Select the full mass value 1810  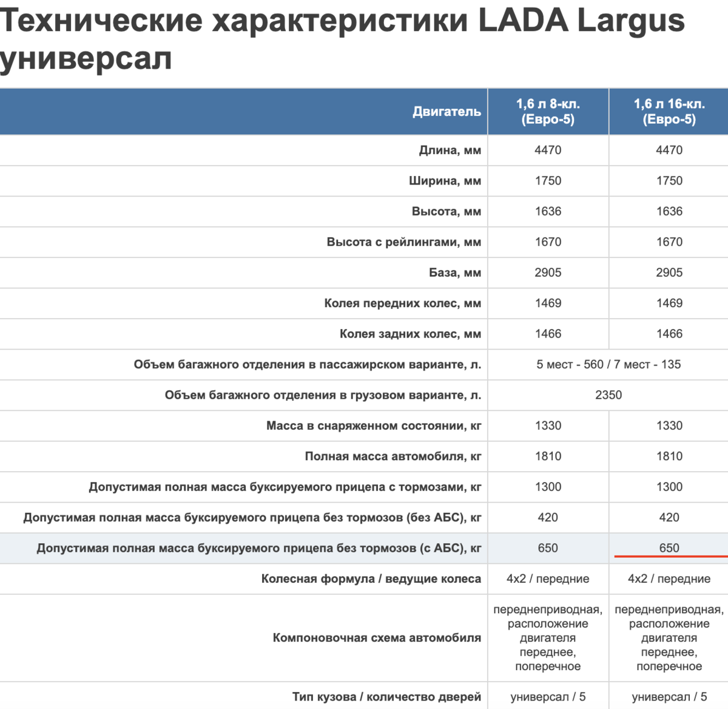548,456
